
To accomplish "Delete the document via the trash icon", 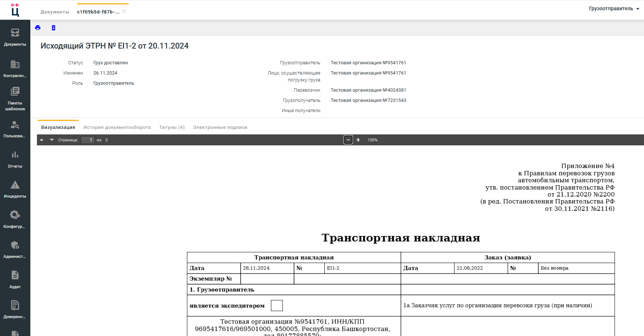I will [x=53, y=28].
